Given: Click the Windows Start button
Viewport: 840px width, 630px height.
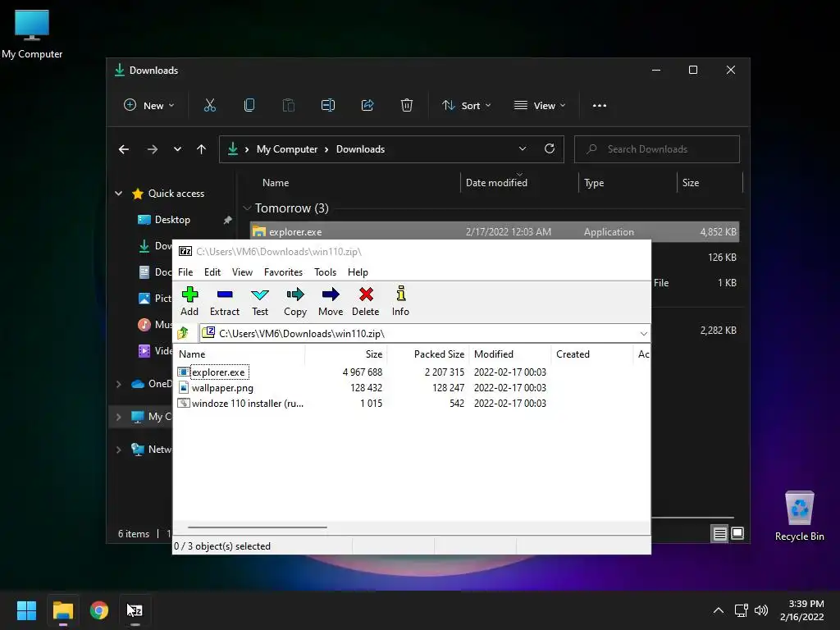Looking at the screenshot, I should 26,610.
